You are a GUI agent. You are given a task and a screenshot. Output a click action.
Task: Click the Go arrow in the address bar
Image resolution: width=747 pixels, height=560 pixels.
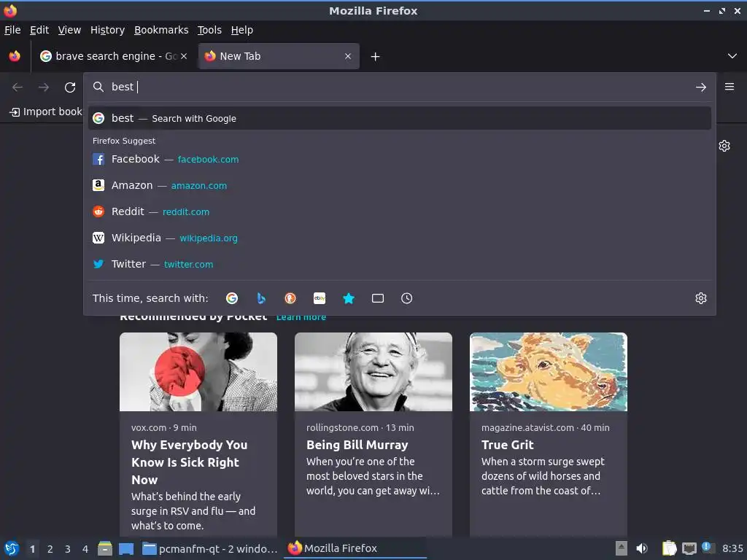click(701, 87)
